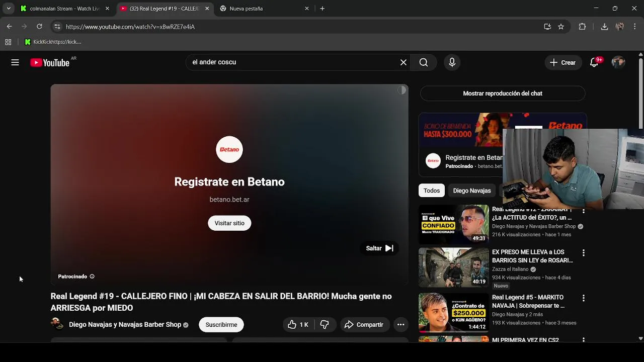Click the channel avatar below the video

(x=57, y=324)
